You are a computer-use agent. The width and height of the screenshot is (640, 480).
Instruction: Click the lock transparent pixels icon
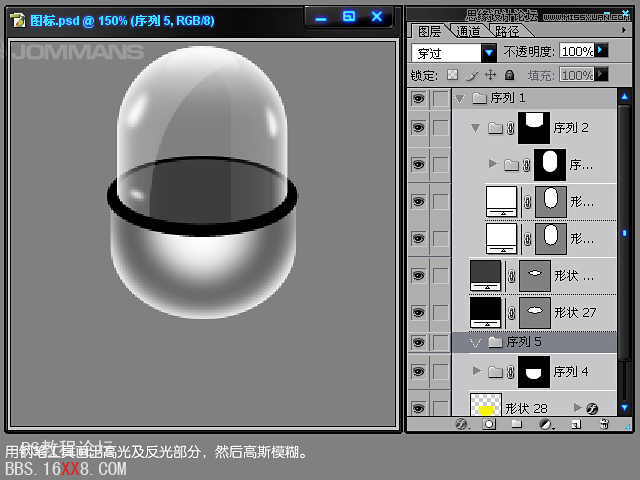pyautogui.click(x=452, y=75)
